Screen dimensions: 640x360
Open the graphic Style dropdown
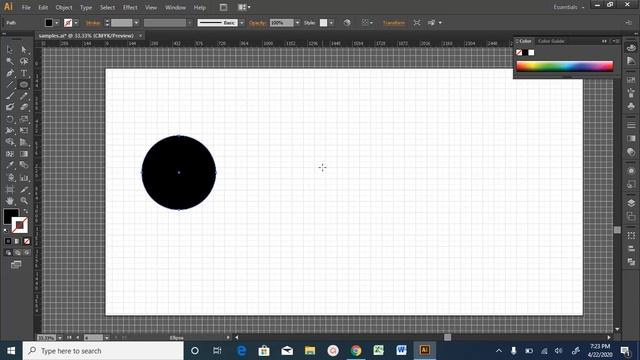(331, 23)
